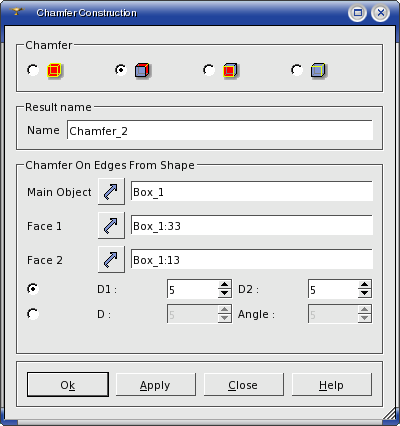The height and width of the screenshot is (426, 400).
Task: Increase the D1 value with up arrow
Action: click(225, 285)
